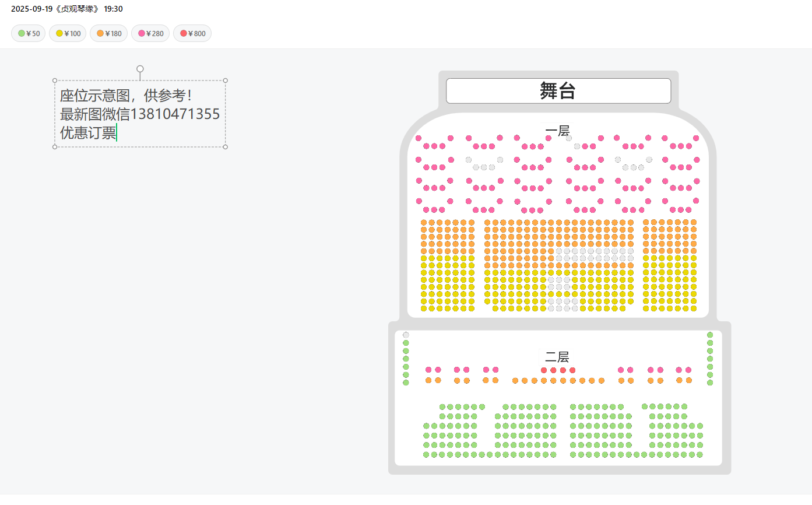Select the rightmost red ¥800 seat on 二层
The width and height of the screenshot is (812, 505).
[572, 370]
